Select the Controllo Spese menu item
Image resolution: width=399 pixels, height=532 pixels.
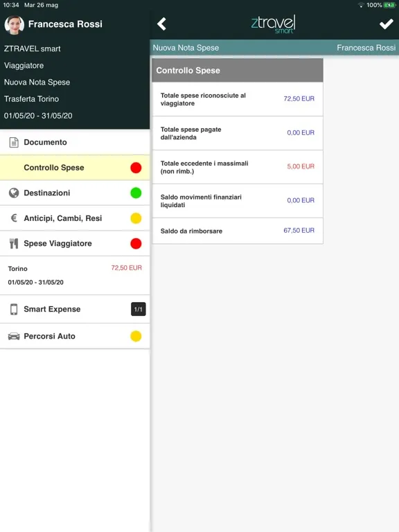click(x=75, y=168)
